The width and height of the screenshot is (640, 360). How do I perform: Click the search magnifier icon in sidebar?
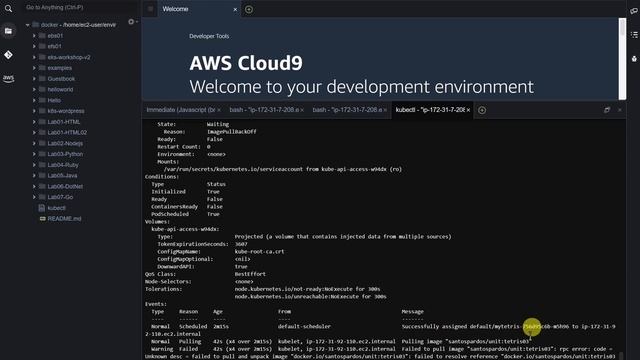coord(8,9)
